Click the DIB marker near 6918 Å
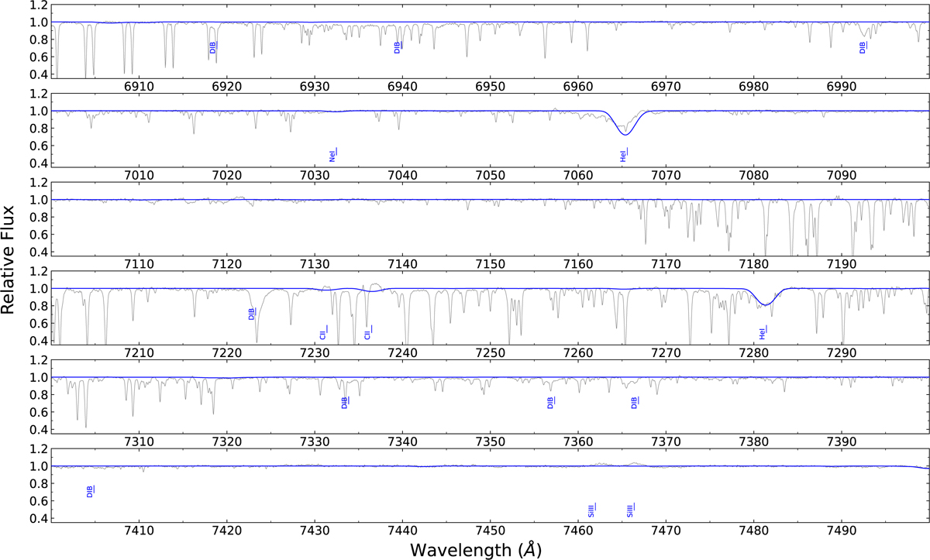930x560 pixels. tap(212, 48)
